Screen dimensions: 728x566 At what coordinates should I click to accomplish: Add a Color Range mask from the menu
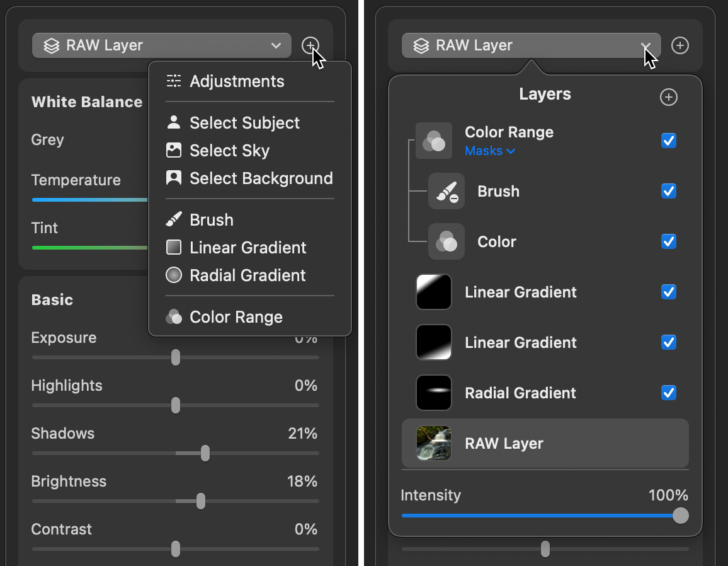tap(236, 317)
